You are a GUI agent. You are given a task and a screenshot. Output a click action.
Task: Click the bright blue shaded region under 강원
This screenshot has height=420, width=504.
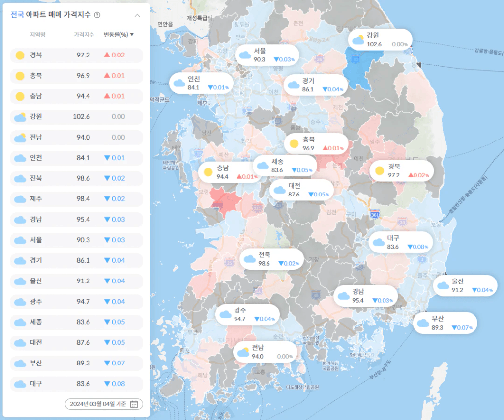[358, 69]
